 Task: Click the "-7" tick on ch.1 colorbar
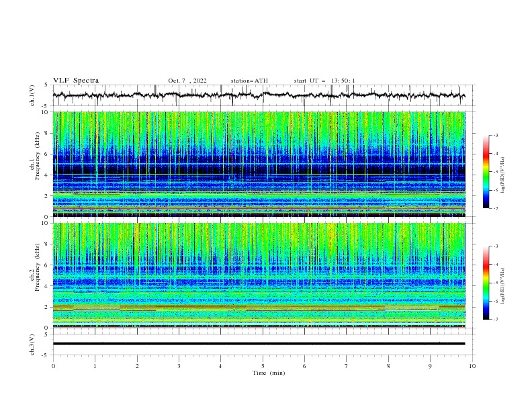point(495,208)
